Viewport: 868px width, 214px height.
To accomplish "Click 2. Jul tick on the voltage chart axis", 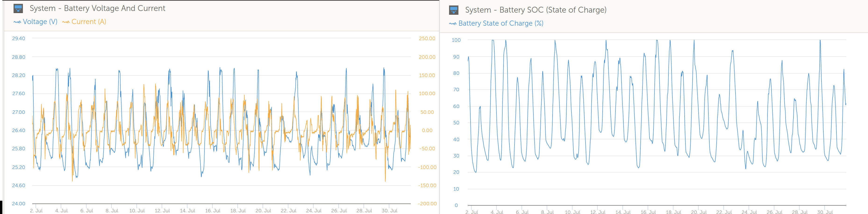I will [x=36, y=211].
